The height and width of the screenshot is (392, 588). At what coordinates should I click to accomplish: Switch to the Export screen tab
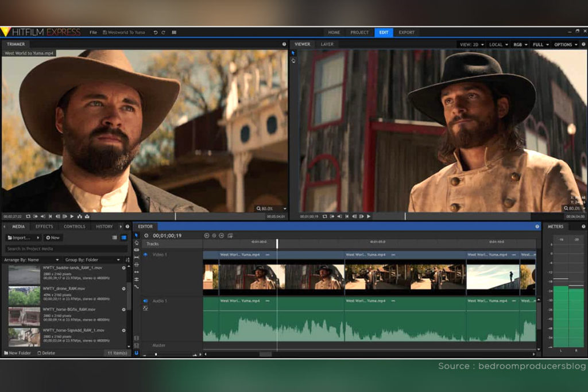407,33
